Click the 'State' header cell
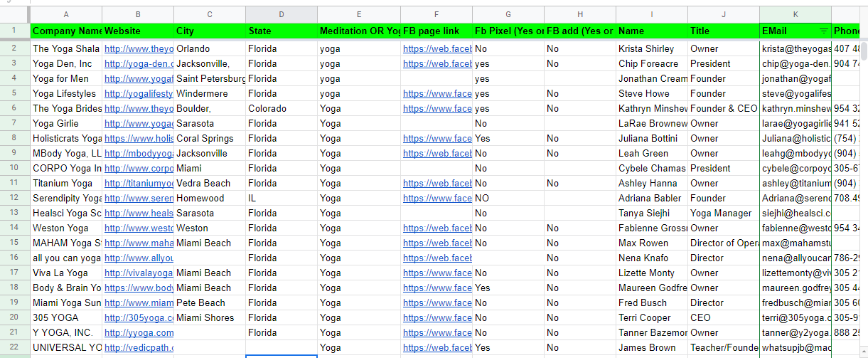Image resolution: width=868 pixels, height=358 pixels. point(282,31)
